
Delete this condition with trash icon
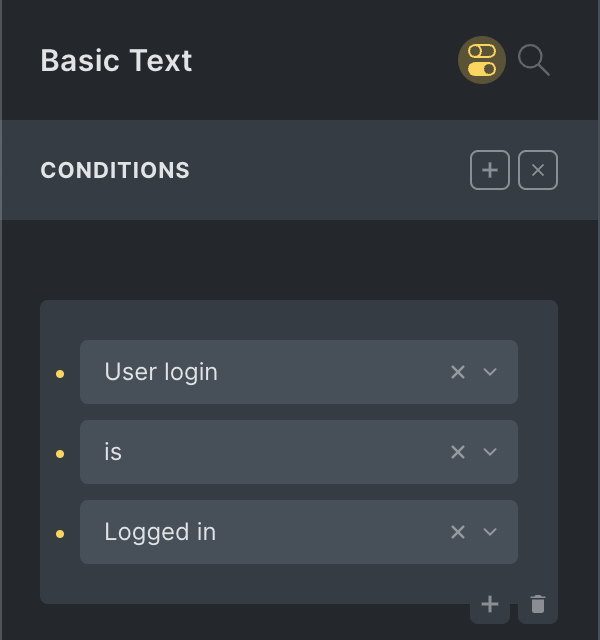pyautogui.click(x=538, y=604)
